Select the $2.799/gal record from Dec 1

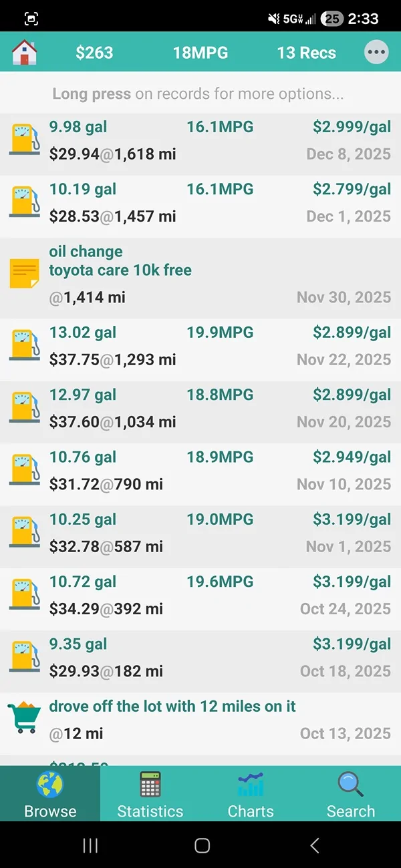pyautogui.click(x=200, y=202)
